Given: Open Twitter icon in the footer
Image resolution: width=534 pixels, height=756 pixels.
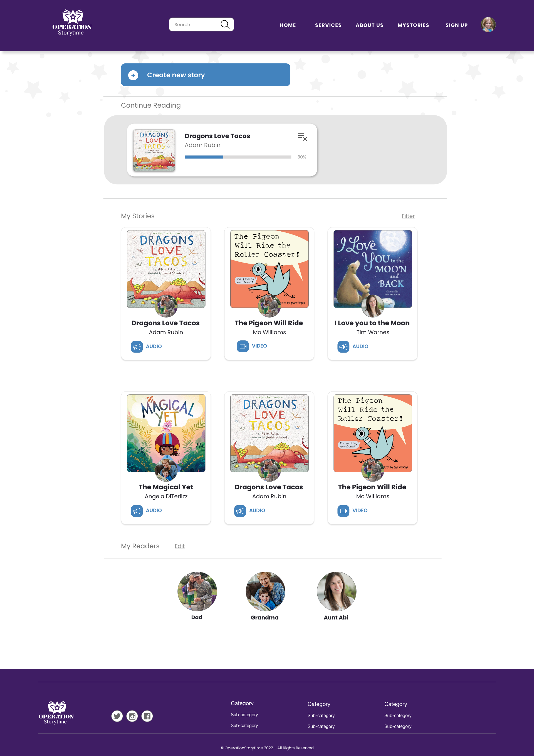Looking at the screenshot, I should [117, 716].
